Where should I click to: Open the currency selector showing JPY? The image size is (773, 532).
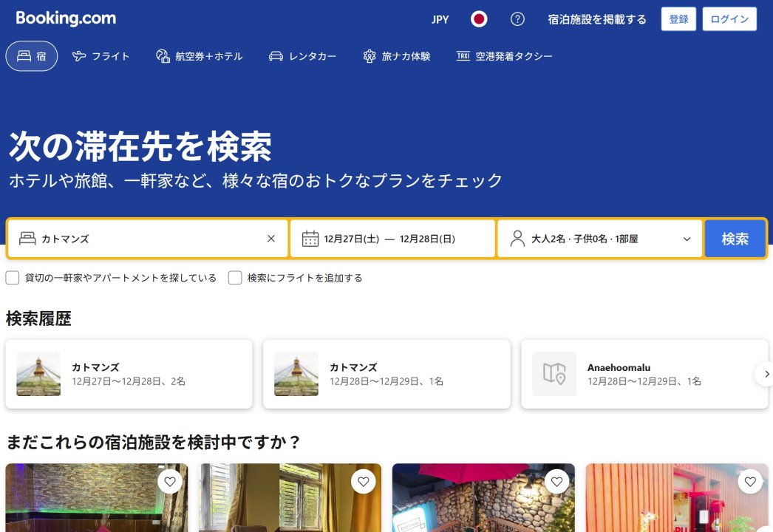[x=439, y=18]
